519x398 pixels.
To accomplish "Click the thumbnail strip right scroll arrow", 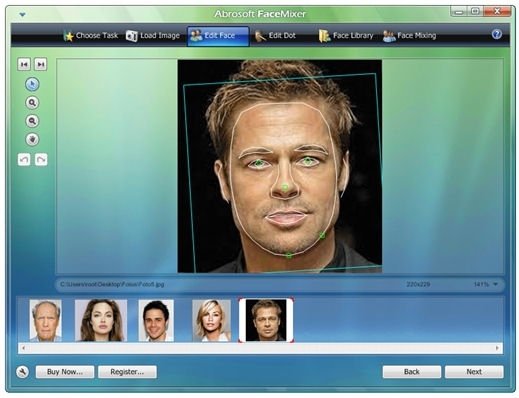I will [x=497, y=348].
